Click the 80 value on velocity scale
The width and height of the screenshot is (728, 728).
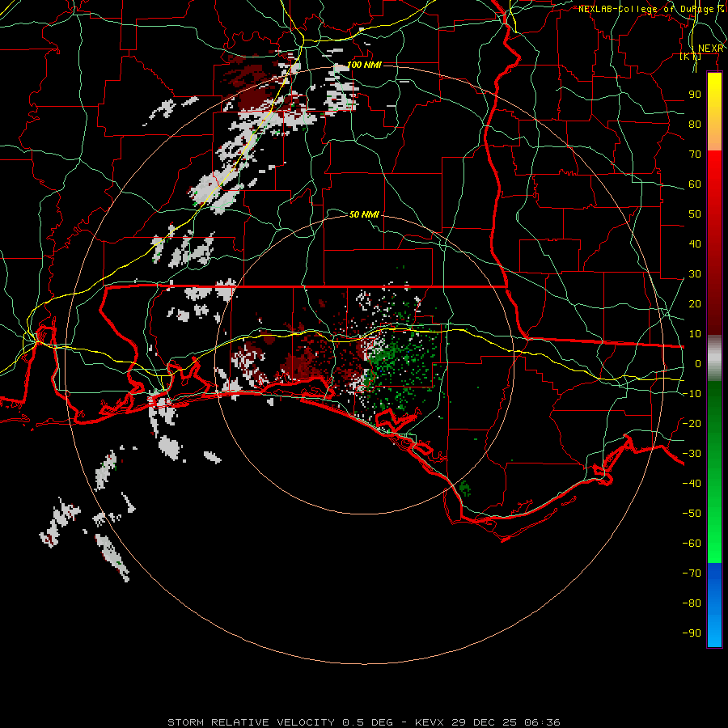695,124
